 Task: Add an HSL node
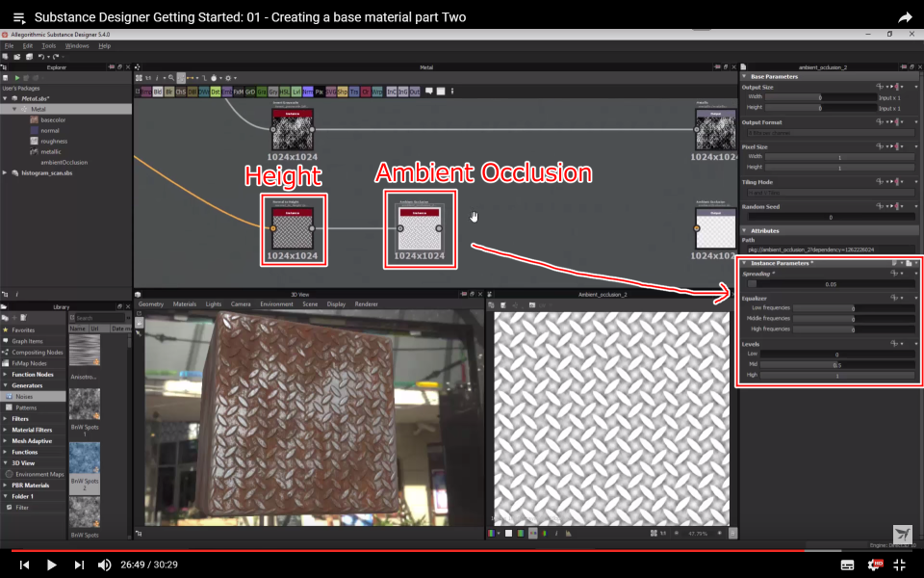pyautogui.click(x=285, y=92)
